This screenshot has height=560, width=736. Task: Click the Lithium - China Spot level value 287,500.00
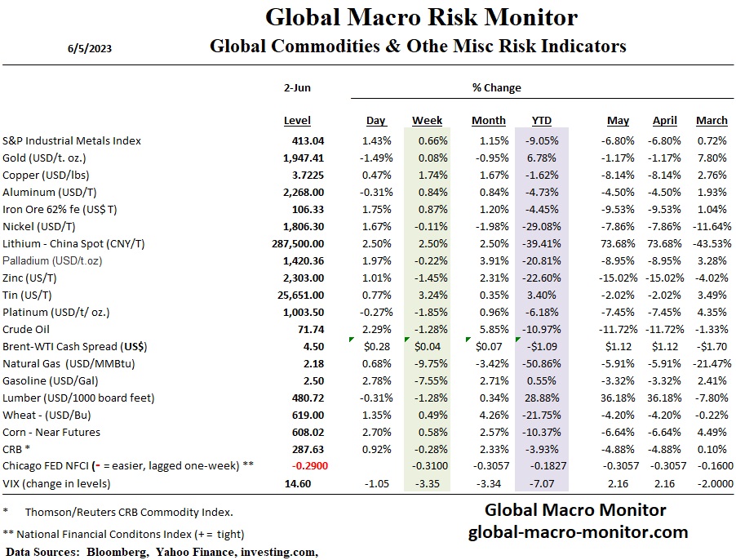[x=291, y=243]
